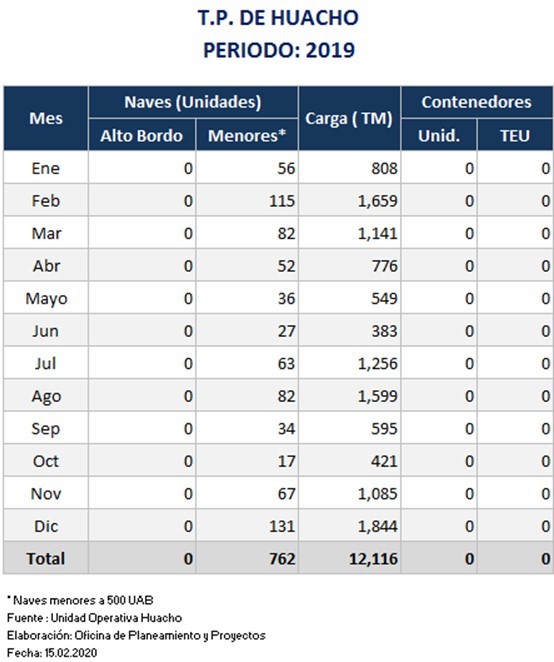The width and height of the screenshot is (554, 662).
Task: Select the Fecha: 15.02.2020 footnote
Action: tap(52, 653)
